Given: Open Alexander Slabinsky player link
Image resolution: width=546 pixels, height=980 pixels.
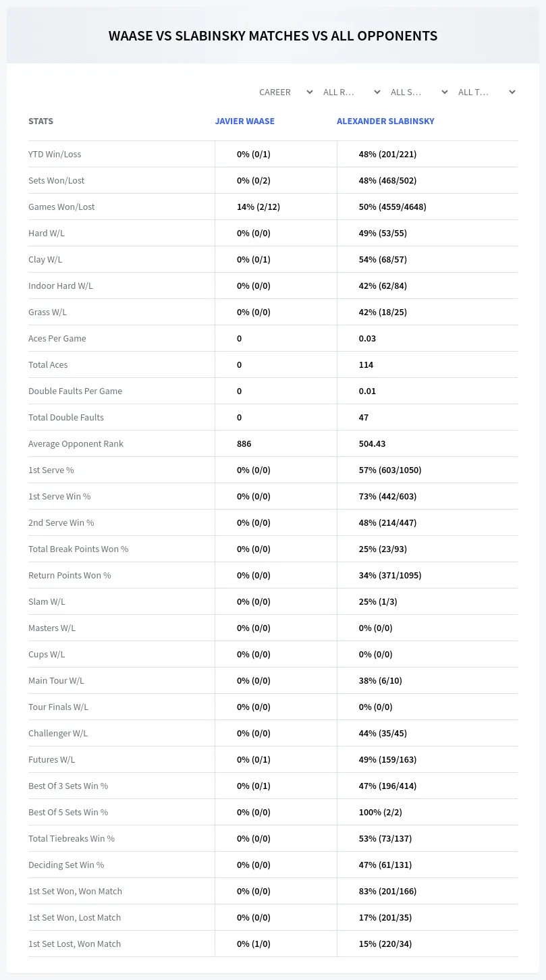Looking at the screenshot, I should coord(385,121).
